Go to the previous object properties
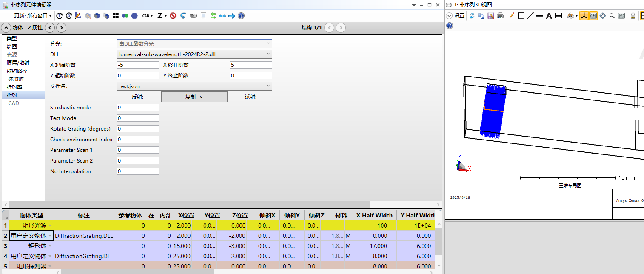Viewport: 644px width, 274px height. 50,28
